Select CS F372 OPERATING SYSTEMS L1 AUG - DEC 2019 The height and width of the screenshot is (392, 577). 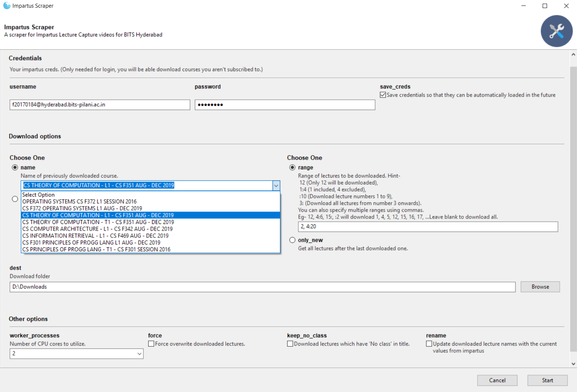pyautogui.click(x=151, y=208)
